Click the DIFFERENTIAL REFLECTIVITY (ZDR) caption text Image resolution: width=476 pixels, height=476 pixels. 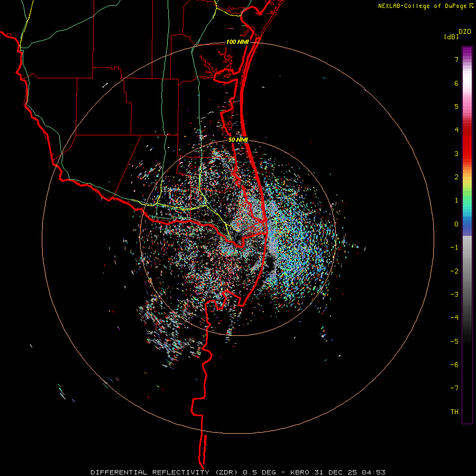coord(165,472)
